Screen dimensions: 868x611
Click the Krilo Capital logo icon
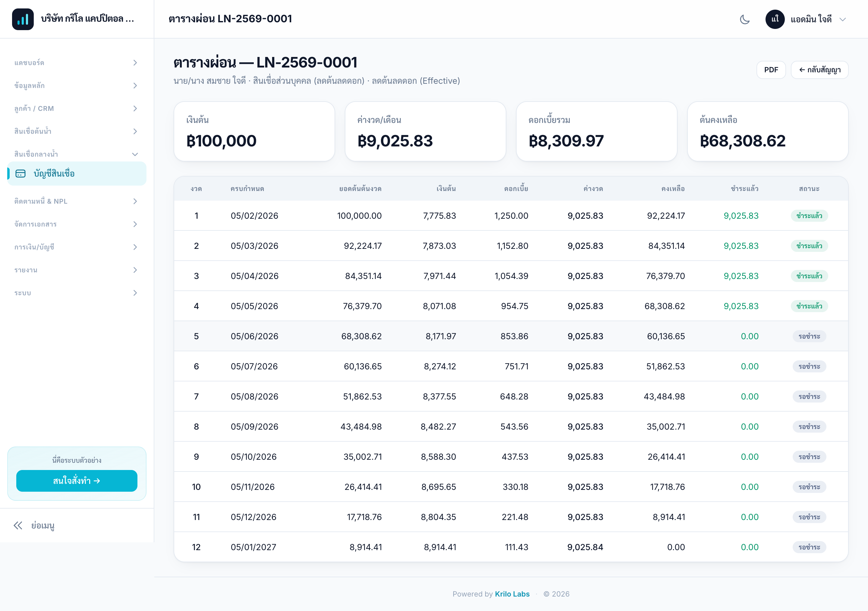point(23,19)
